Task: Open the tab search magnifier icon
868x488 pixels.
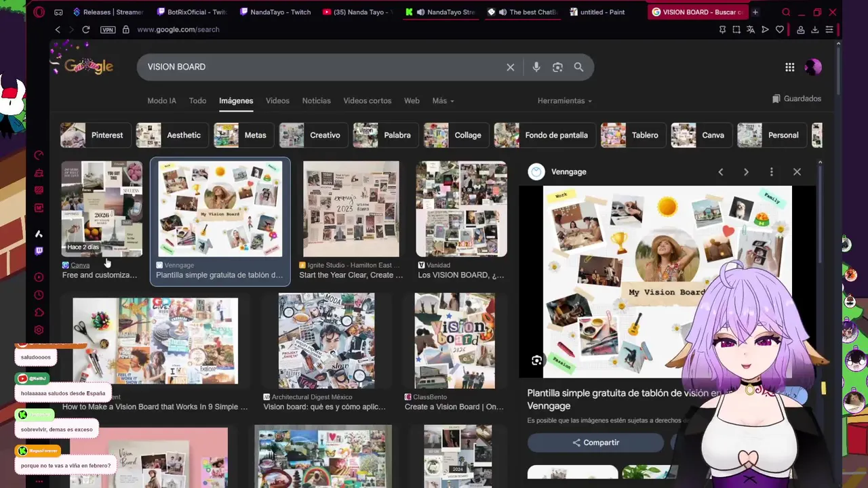Action: (x=786, y=12)
